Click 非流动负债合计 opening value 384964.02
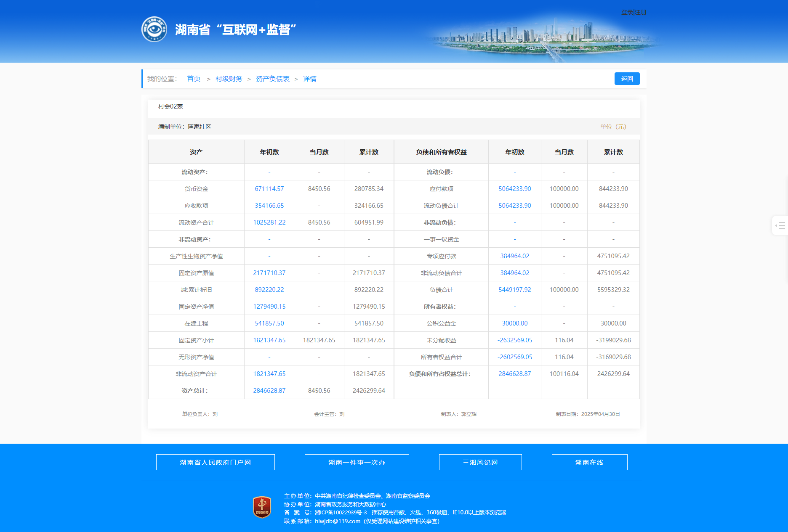Image resolution: width=788 pixels, height=532 pixels. 515,273
